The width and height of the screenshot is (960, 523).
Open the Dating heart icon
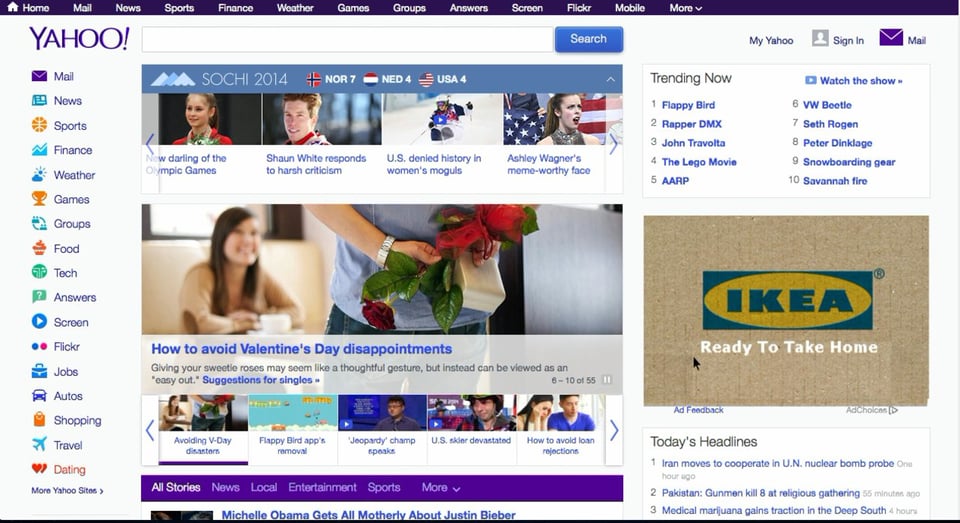point(39,469)
